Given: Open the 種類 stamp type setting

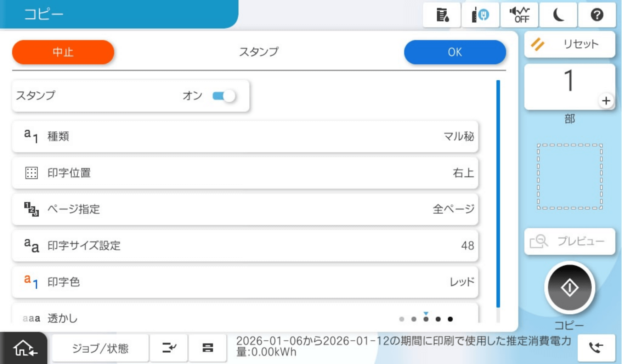Looking at the screenshot, I should 245,136.
